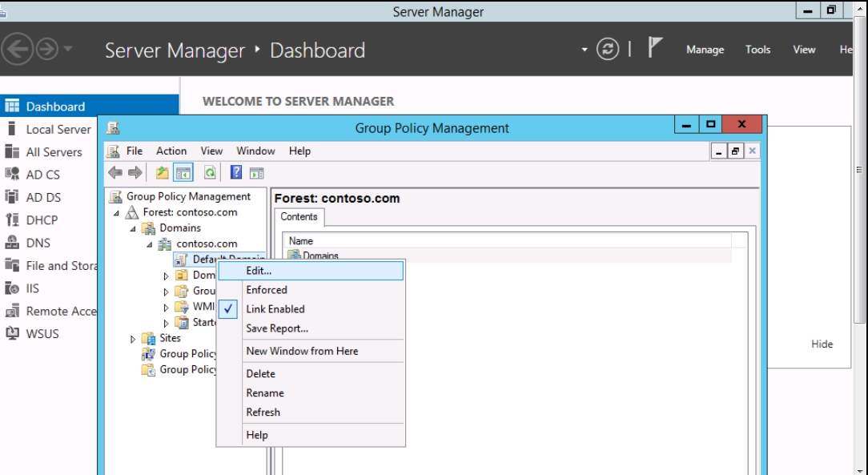The width and height of the screenshot is (868, 475).
Task: Click Hide link in the welcome panel
Action: pos(822,344)
